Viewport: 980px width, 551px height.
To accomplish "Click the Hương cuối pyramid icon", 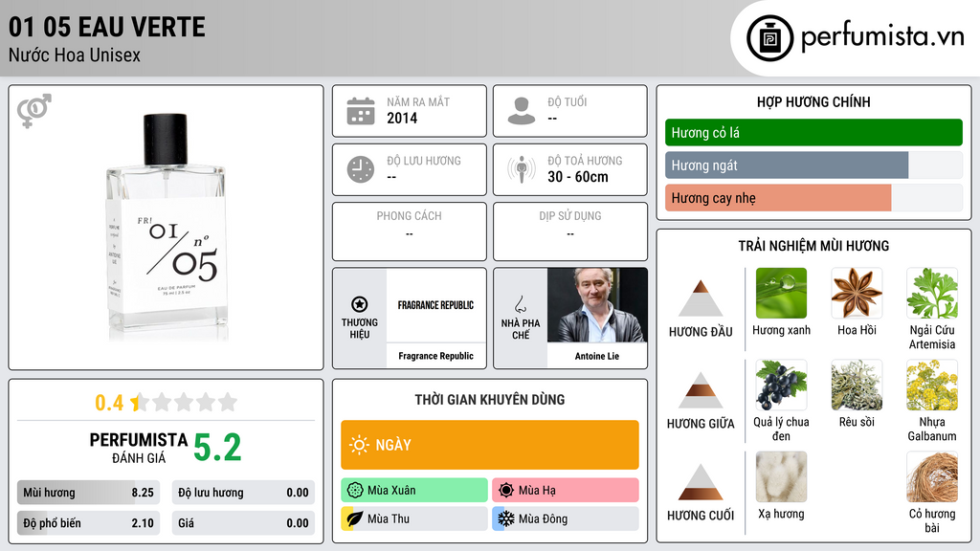I will [x=701, y=482].
